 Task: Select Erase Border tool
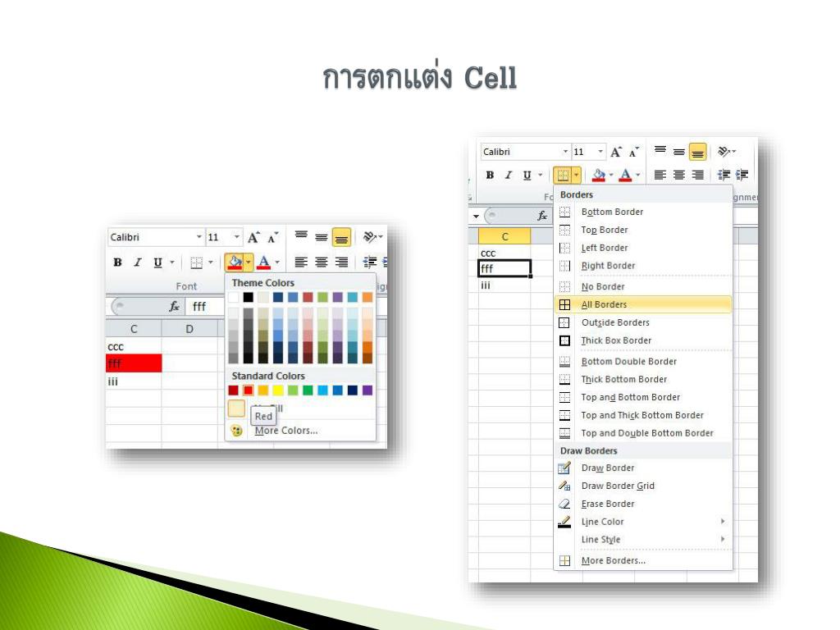coord(643,504)
